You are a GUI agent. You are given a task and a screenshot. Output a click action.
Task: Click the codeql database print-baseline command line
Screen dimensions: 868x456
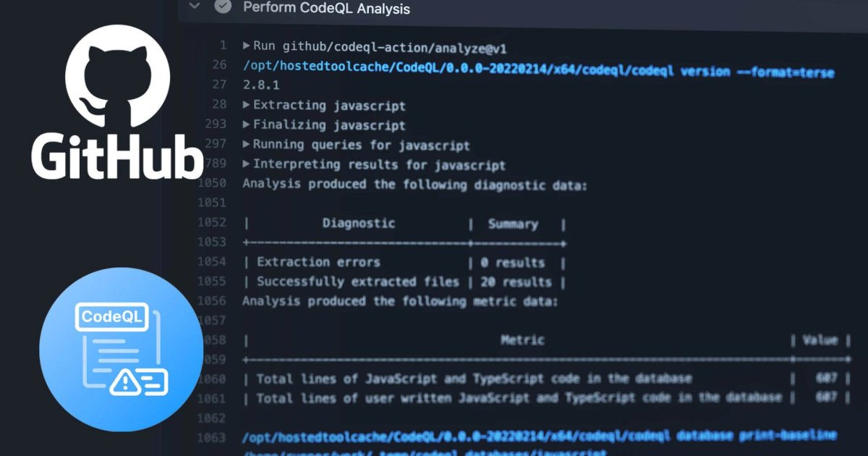(540, 436)
